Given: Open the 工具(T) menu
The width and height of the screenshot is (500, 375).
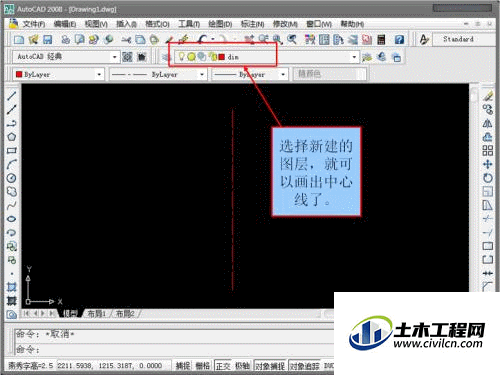Looking at the screenshot, I should coord(189,24).
